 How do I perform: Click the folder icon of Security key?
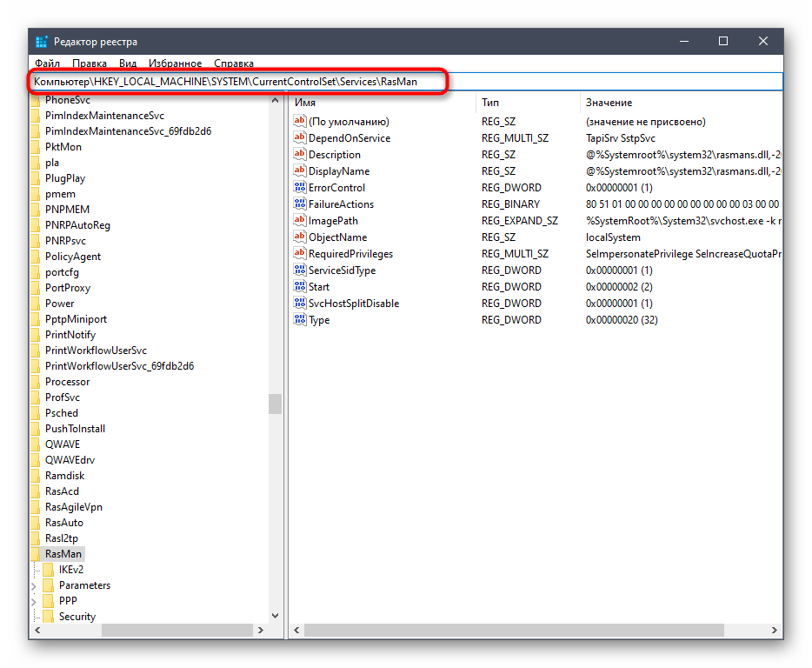(x=49, y=616)
